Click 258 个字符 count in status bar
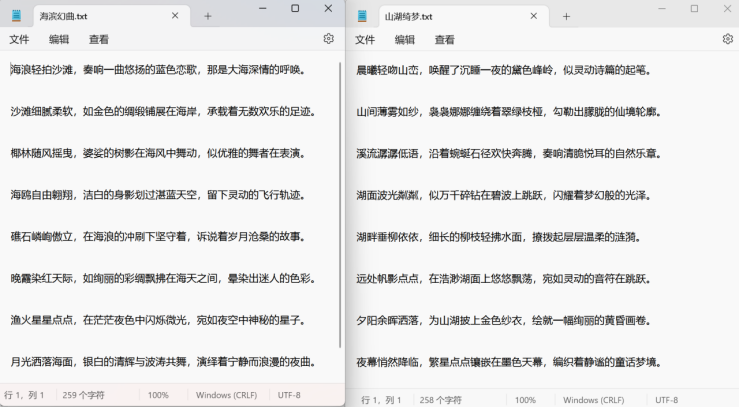740x407 pixels. (x=440, y=400)
